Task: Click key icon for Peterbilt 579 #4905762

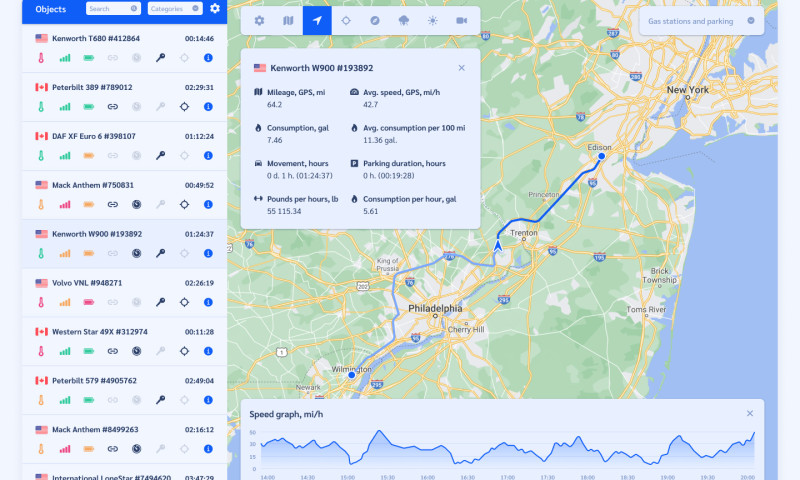Action: [x=160, y=400]
